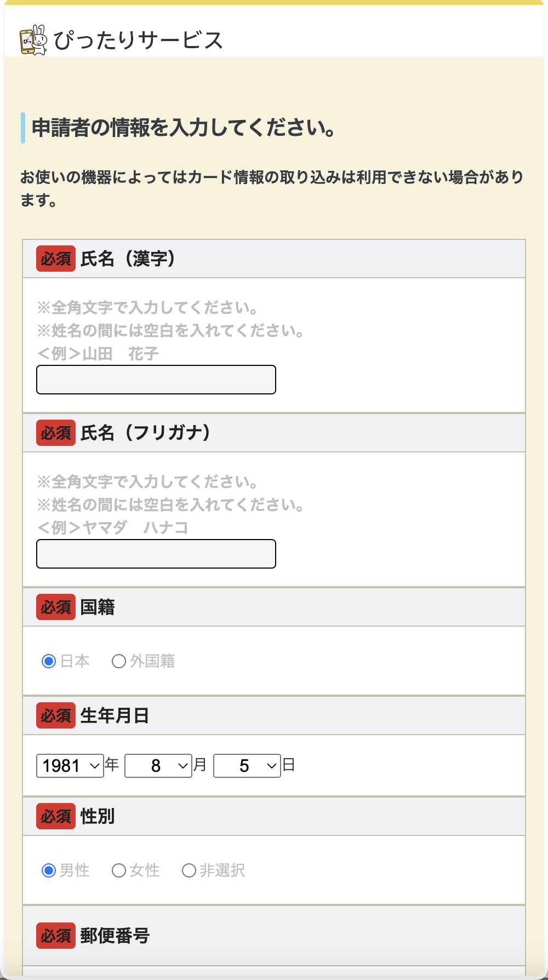This screenshot has height=980, width=548.
Task: Open the birth year 1981 dropdown
Action: (x=69, y=766)
